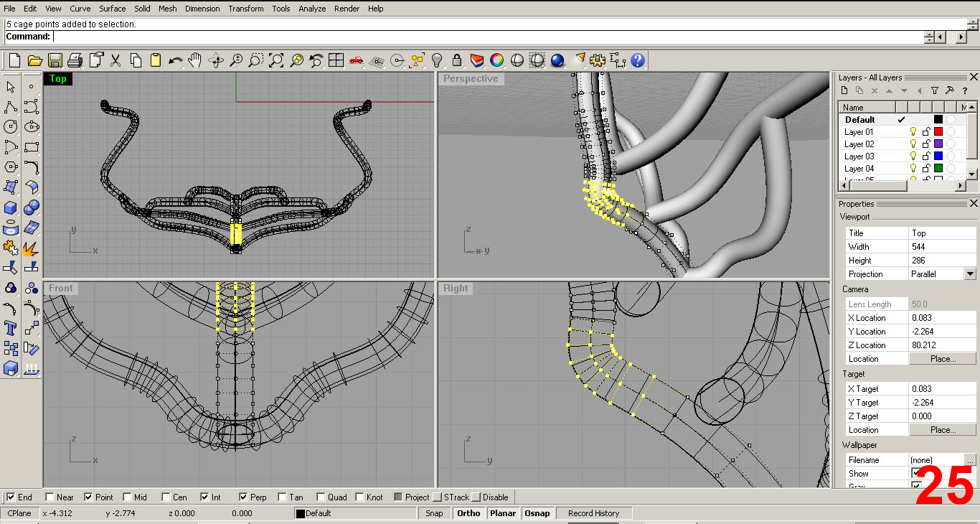This screenshot has width=980, height=524.
Task: Click the viewport Width value field
Action: (943, 246)
